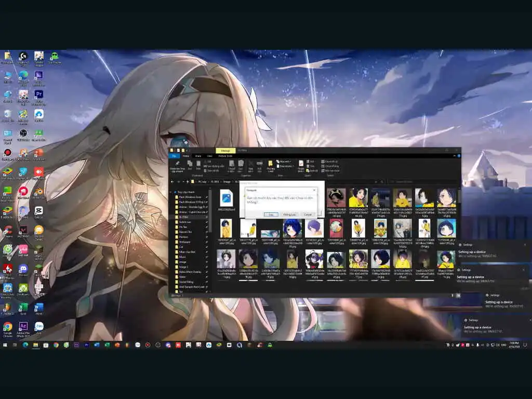Screen dimensions: 532x399
Task: Select the blue generic image file icon
Action: click(x=227, y=198)
